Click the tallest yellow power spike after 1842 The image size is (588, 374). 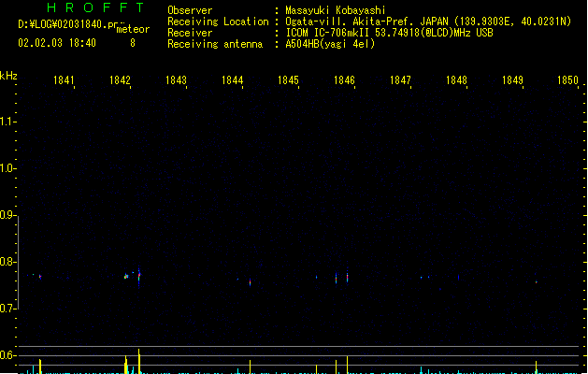point(139,361)
